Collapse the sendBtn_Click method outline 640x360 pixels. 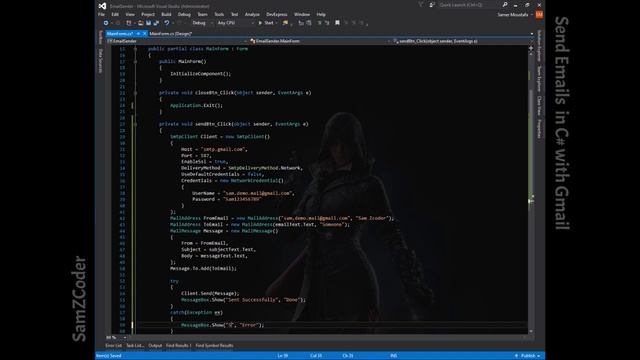(136, 124)
